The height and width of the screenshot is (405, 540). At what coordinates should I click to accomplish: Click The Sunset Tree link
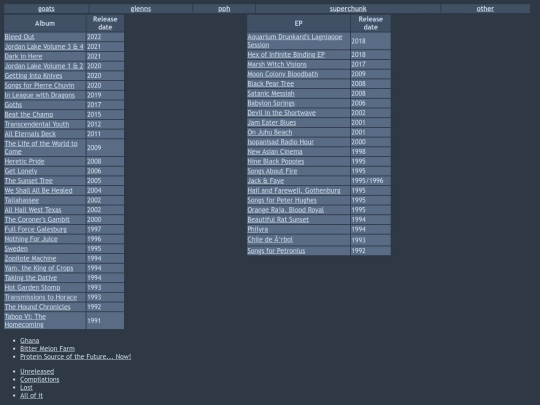pos(29,180)
